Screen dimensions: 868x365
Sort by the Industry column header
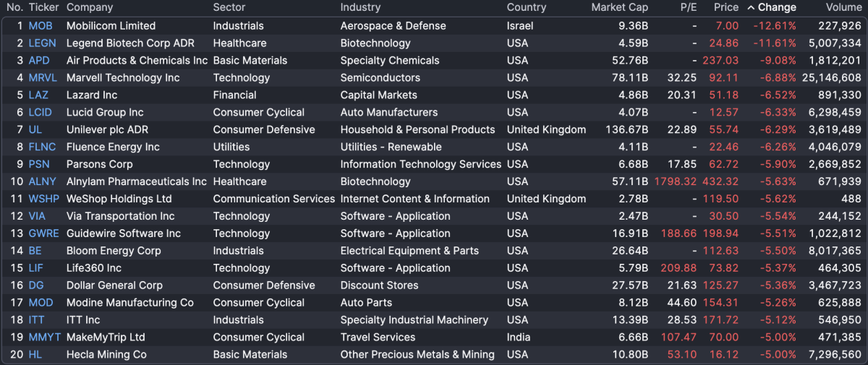click(360, 7)
